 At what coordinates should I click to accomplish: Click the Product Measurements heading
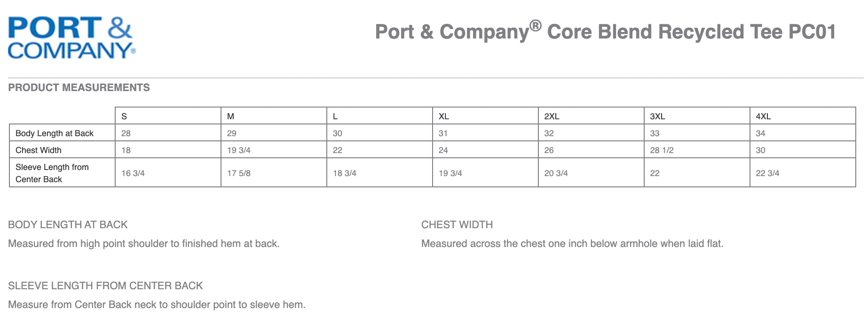(x=79, y=88)
